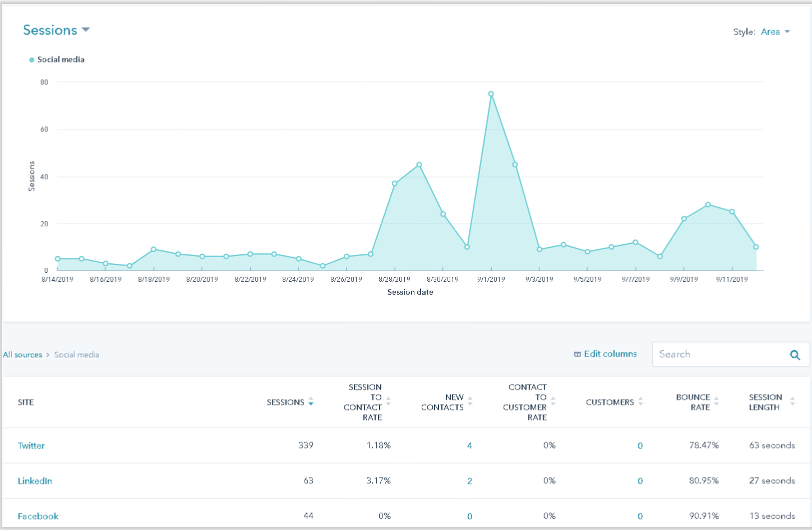Image resolution: width=812 pixels, height=530 pixels.
Task: Click the SITE column header
Action: click(26, 402)
